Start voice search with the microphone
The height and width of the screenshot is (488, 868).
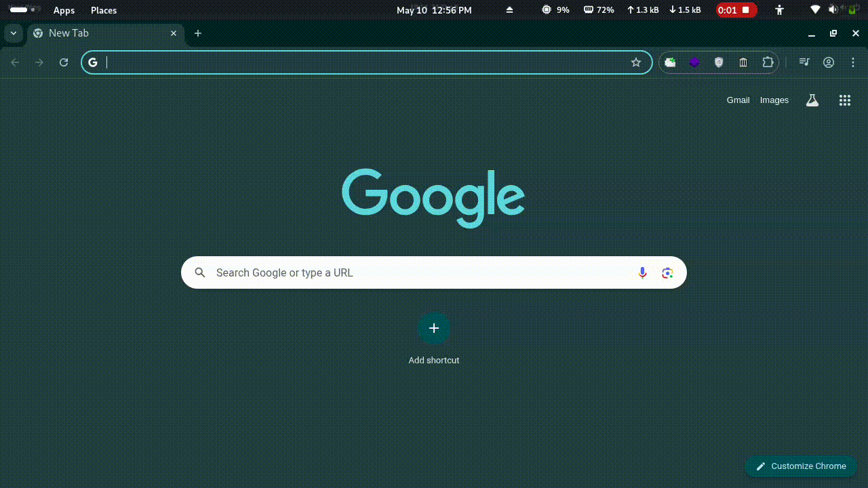click(x=643, y=272)
